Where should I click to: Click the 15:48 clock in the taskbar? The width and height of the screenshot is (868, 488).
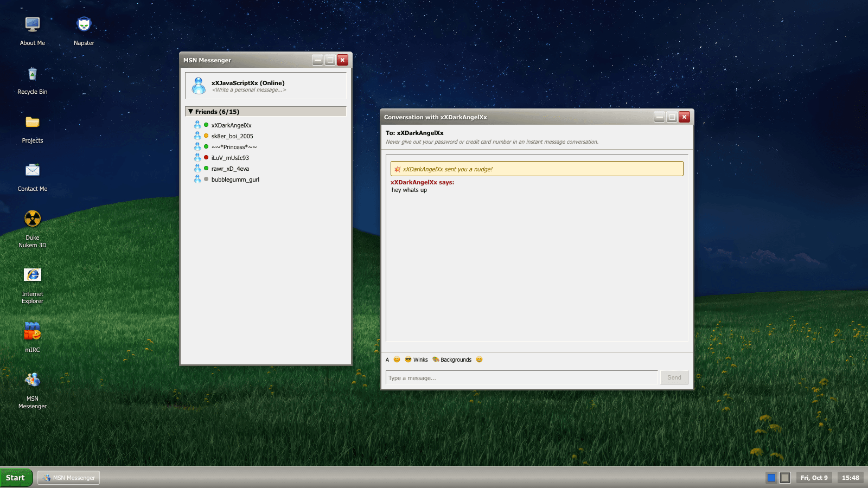(x=850, y=478)
